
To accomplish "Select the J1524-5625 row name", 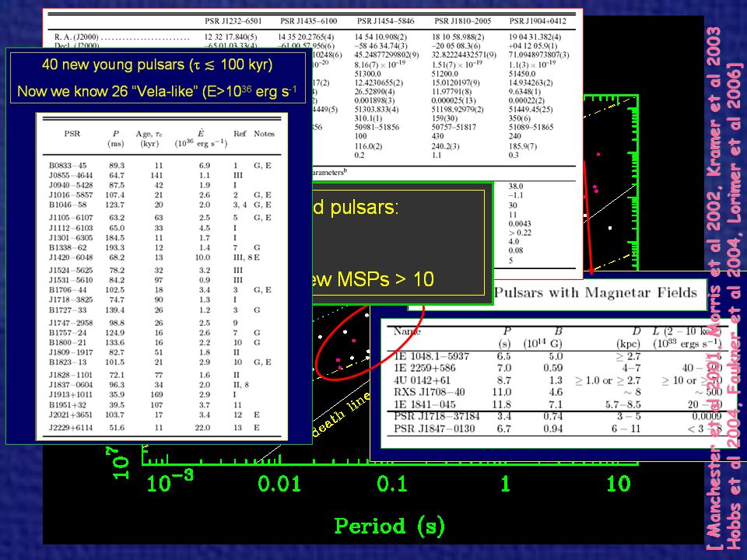I will (71, 270).
